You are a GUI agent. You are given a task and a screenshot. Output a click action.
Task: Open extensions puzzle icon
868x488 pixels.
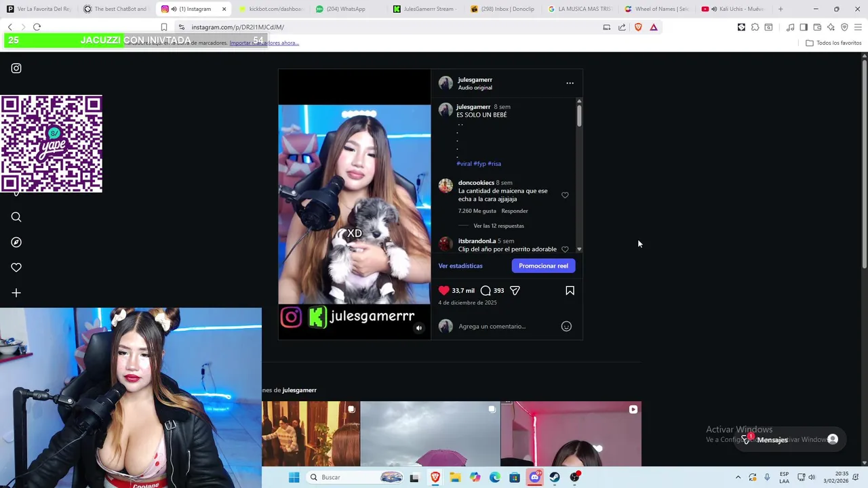[x=755, y=27]
